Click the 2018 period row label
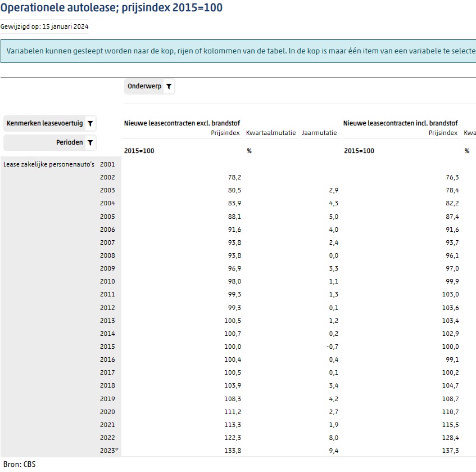Viewport: 476px width, 472px height. (107, 385)
